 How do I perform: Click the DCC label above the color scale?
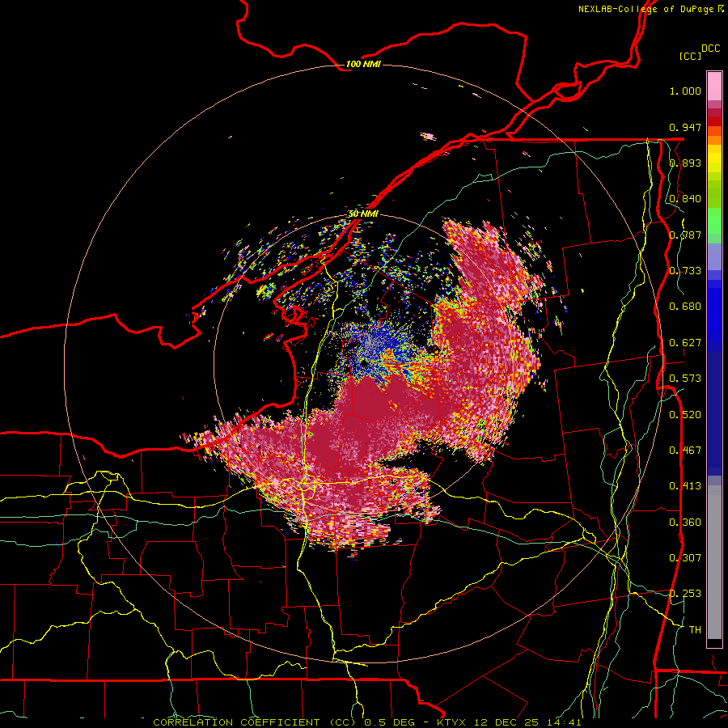tap(711, 48)
